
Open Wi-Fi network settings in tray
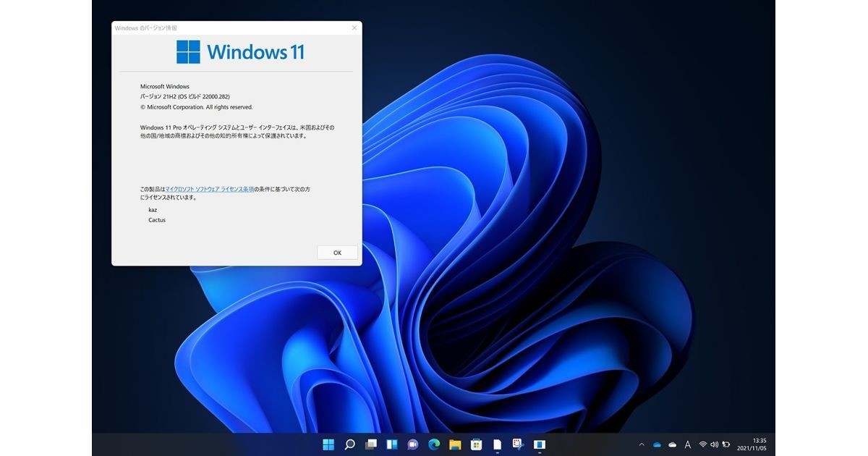(x=702, y=444)
